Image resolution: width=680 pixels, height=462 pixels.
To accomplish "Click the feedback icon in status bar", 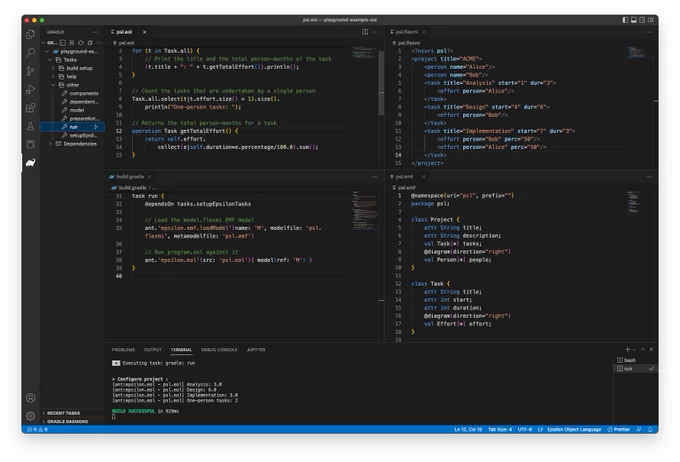I will 639,429.
